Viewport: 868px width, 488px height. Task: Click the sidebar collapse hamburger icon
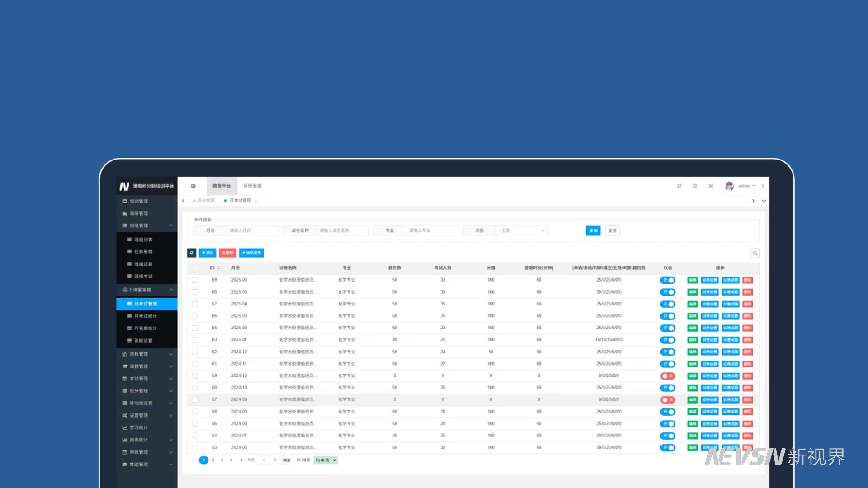(x=193, y=186)
